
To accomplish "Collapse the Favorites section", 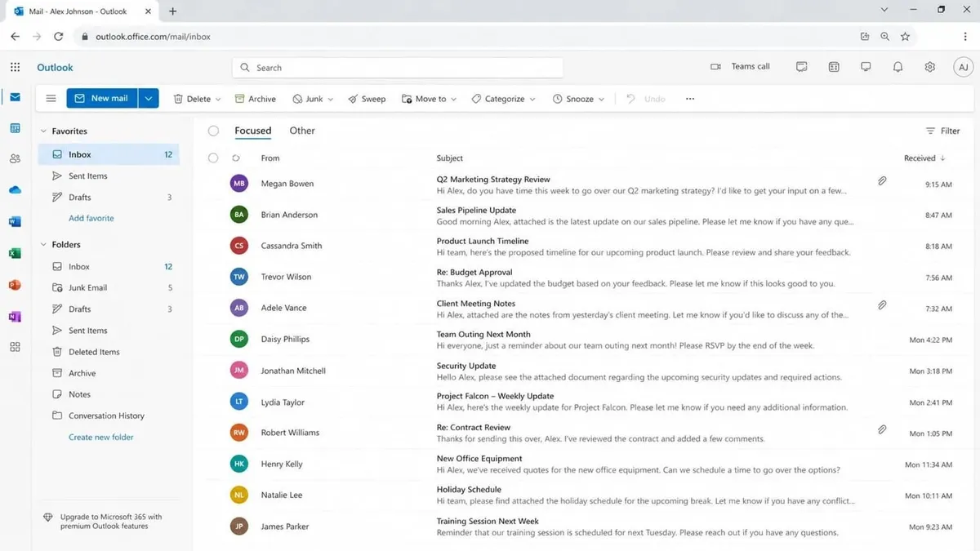I will (x=43, y=131).
